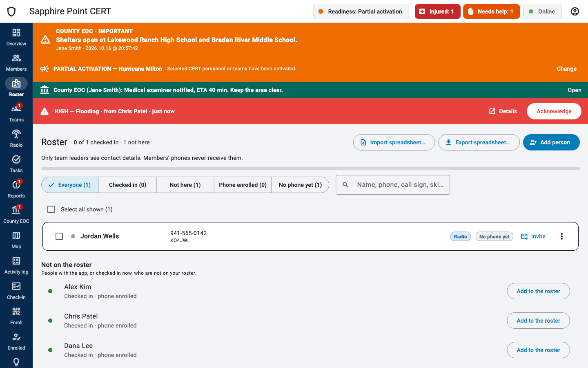Click the shield app logo
Viewport: 588px width, 368px height.
pos(11,11)
